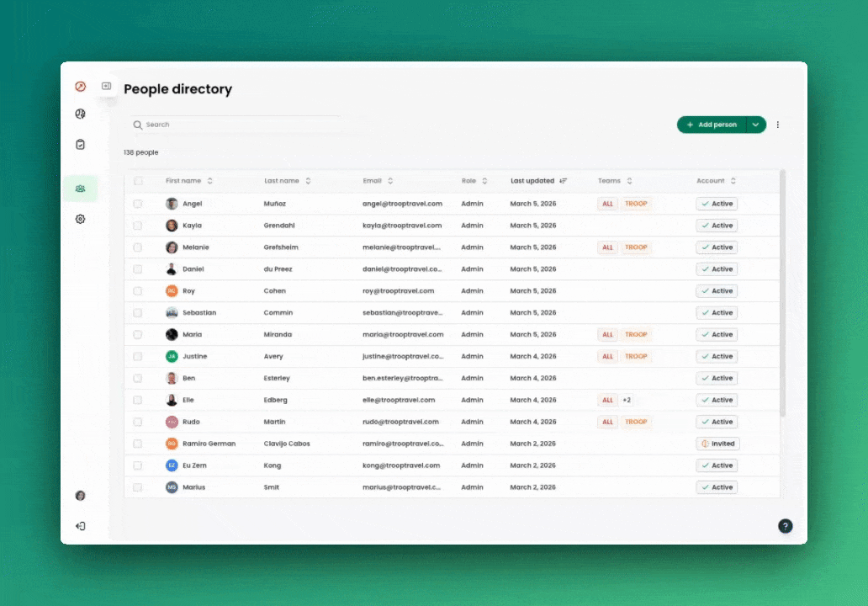Image resolution: width=868 pixels, height=606 pixels.
Task: Open settings via the sidebar gear icon
Action: [x=80, y=219]
